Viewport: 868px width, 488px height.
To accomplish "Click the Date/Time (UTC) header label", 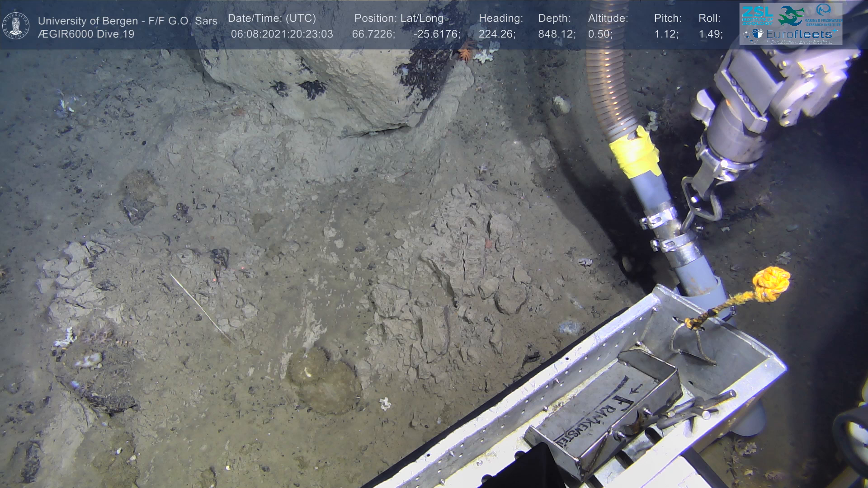I will click(x=272, y=19).
